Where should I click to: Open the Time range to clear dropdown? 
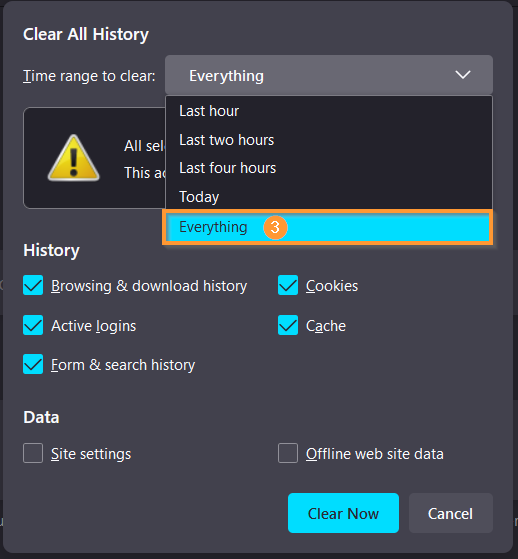(329, 75)
